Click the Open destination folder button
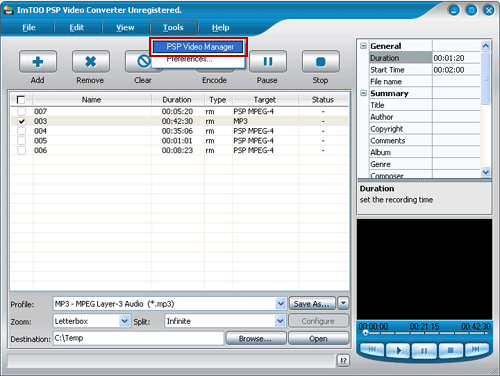 (318, 339)
